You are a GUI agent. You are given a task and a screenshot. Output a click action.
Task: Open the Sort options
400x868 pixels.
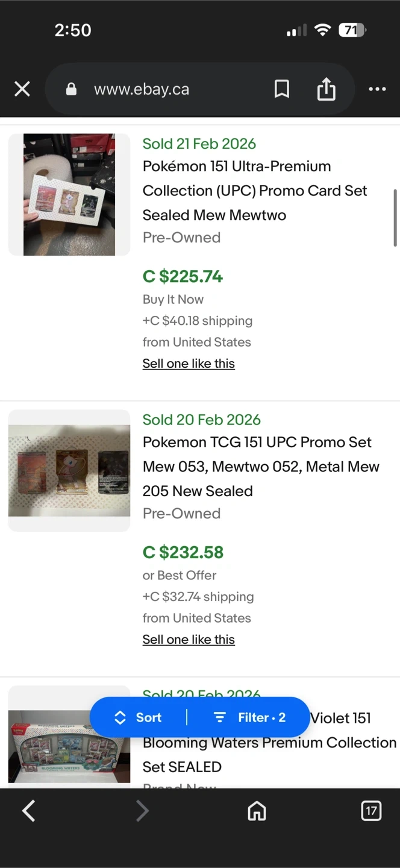139,717
